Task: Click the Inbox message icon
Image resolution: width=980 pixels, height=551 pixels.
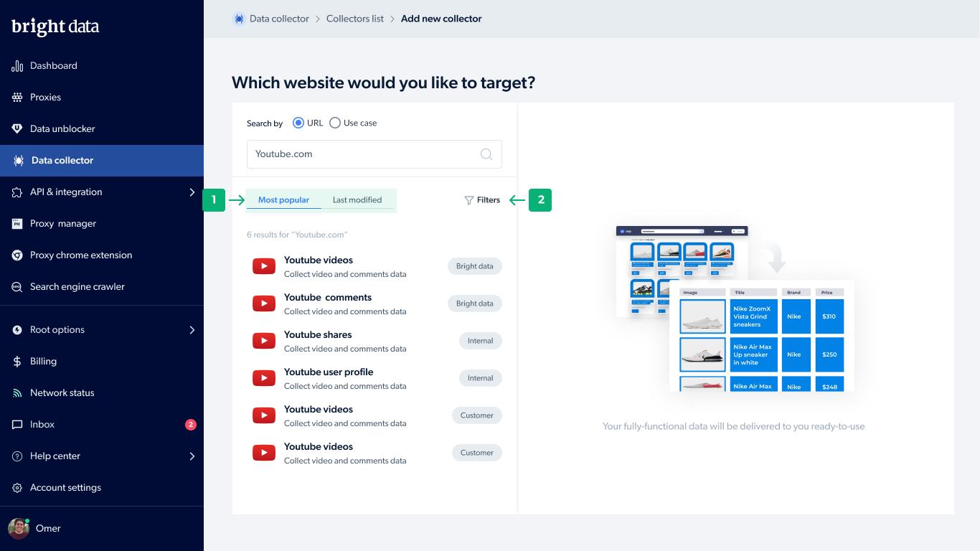Action: 17,425
